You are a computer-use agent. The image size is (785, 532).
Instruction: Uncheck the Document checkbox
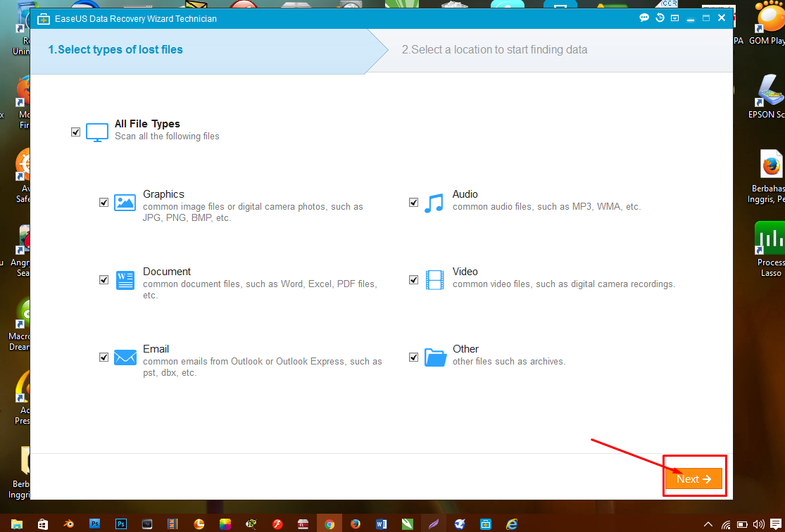(x=103, y=280)
